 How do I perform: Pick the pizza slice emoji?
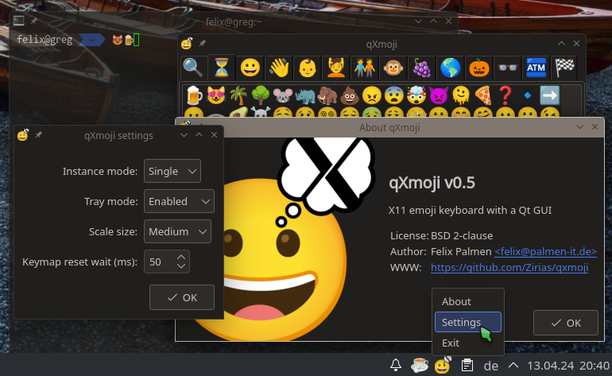483,95
